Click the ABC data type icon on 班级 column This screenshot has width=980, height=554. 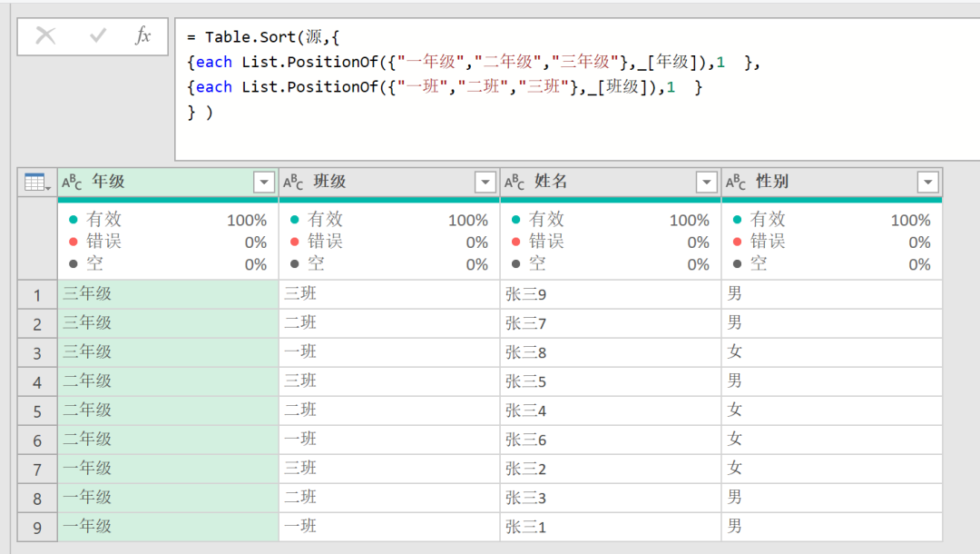[294, 181]
